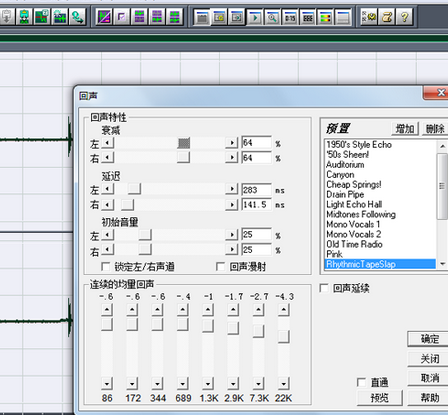Click the 取消 button

coord(429,378)
